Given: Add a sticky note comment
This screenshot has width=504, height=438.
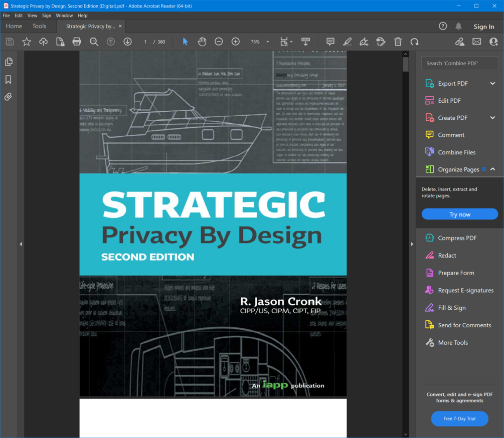Looking at the screenshot, I should [x=330, y=42].
